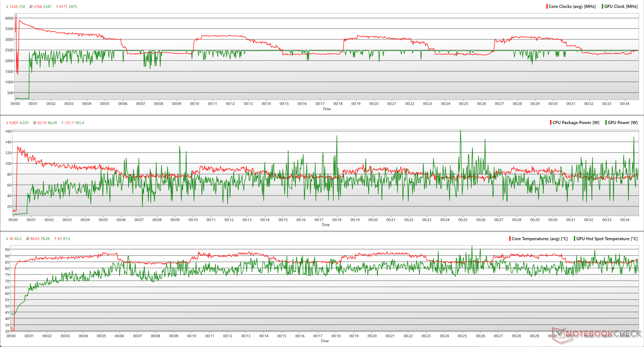Toggle the CPU Package Power legend entry
Image resolution: width=644 pixels, height=347 pixels.
click(575, 123)
